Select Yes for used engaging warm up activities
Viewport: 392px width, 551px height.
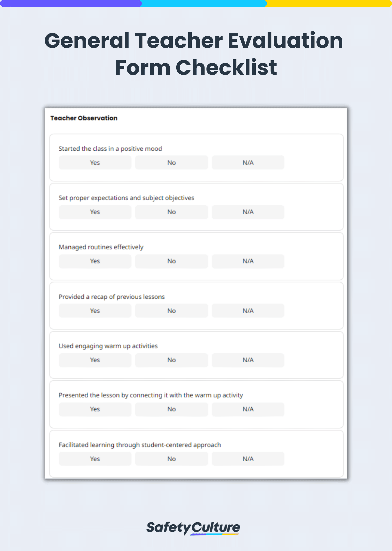[x=95, y=360]
